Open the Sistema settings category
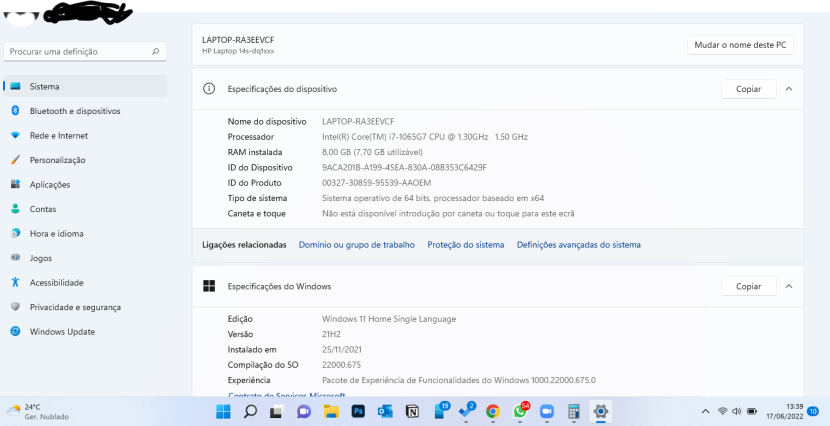Viewport: 830px width, 426px height. pos(85,86)
